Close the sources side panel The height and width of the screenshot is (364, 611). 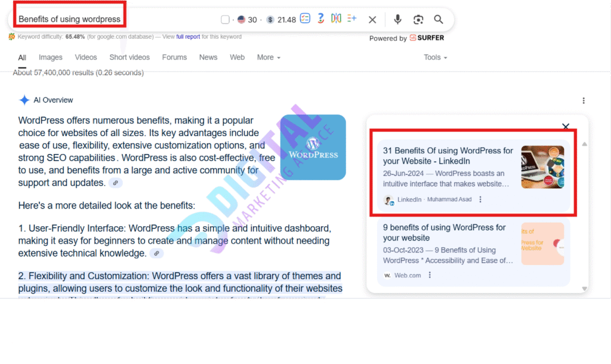point(566,127)
